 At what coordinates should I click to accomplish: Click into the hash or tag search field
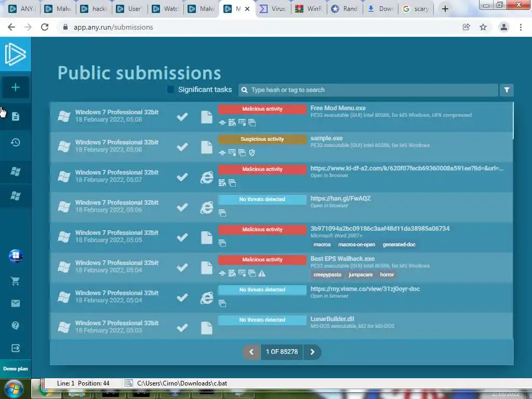tap(368, 90)
